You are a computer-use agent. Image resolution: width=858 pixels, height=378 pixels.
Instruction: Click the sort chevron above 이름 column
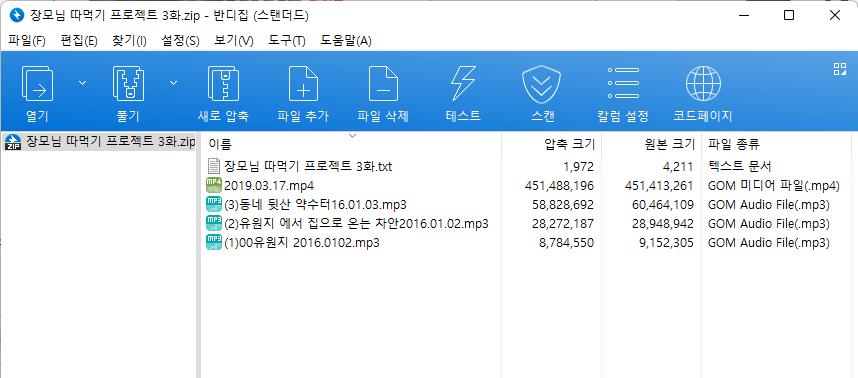point(352,135)
